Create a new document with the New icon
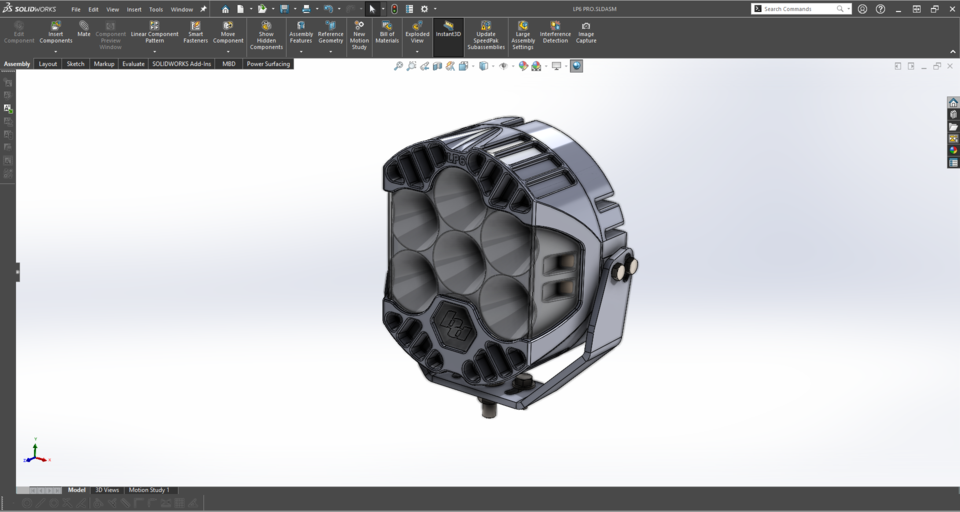This screenshot has width=960, height=512. pos(241,9)
